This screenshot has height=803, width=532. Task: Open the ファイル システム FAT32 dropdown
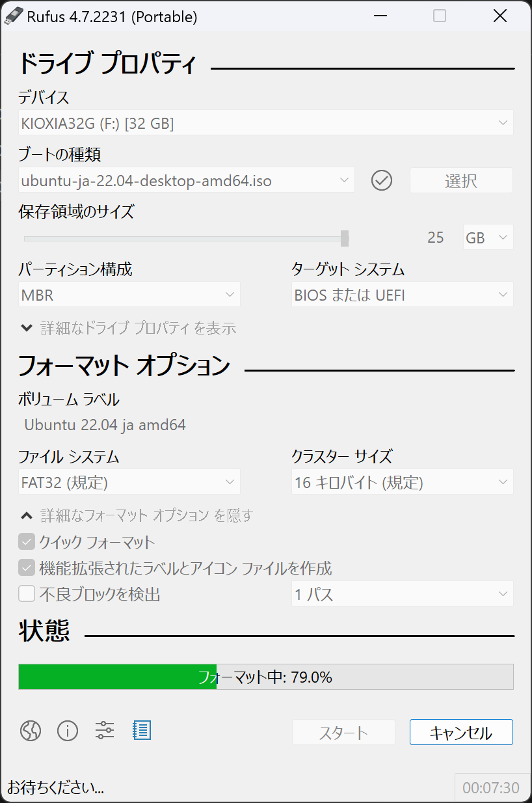click(x=129, y=482)
